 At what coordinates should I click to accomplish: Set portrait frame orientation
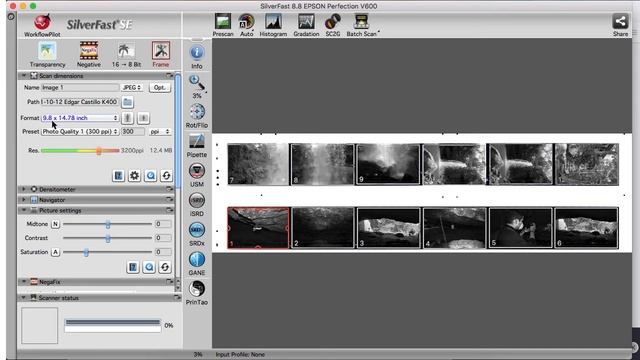pos(127,118)
